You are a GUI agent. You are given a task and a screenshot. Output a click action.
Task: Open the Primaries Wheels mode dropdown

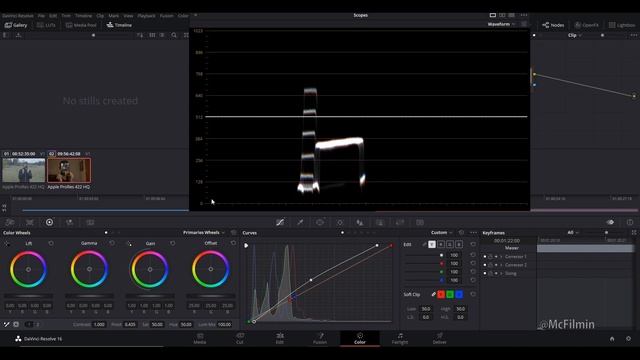coord(204,233)
